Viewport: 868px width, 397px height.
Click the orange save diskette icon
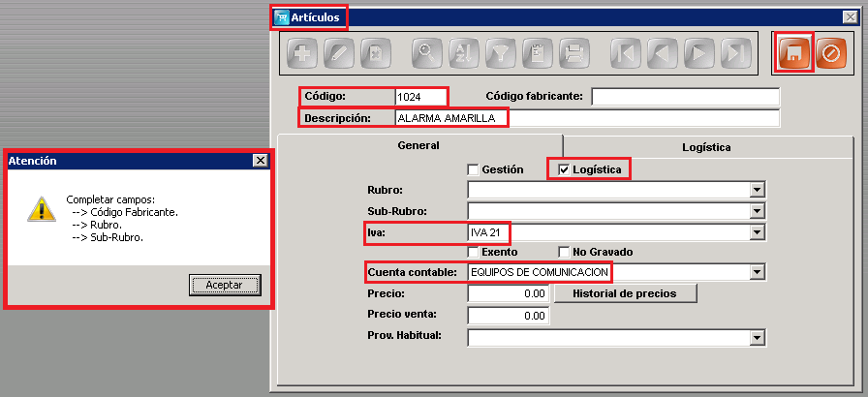[794, 53]
